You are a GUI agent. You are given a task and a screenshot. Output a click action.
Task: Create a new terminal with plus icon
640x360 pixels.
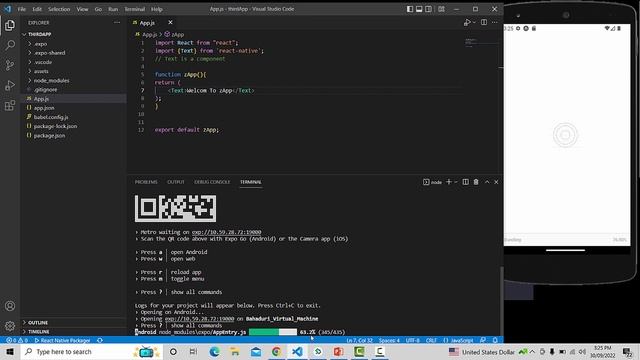[449, 182]
